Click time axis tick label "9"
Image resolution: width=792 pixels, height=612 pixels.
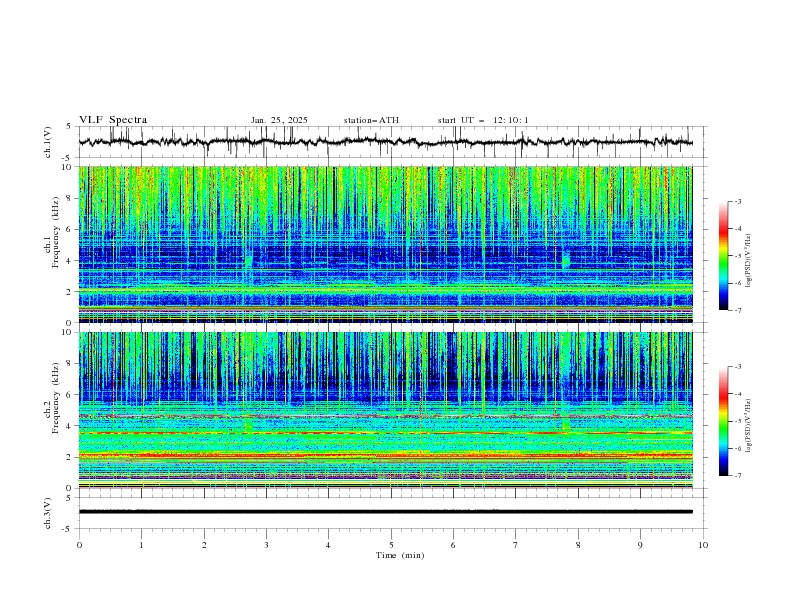pyautogui.click(x=640, y=545)
